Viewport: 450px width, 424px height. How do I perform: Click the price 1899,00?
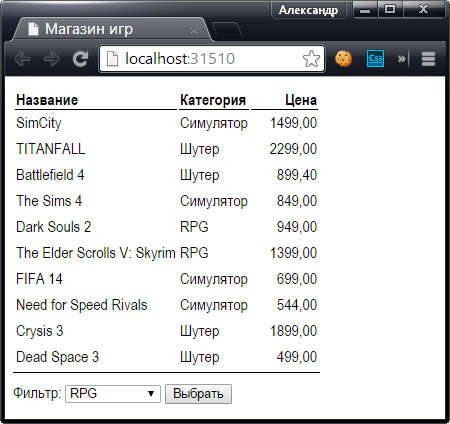click(x=293, y=331)
